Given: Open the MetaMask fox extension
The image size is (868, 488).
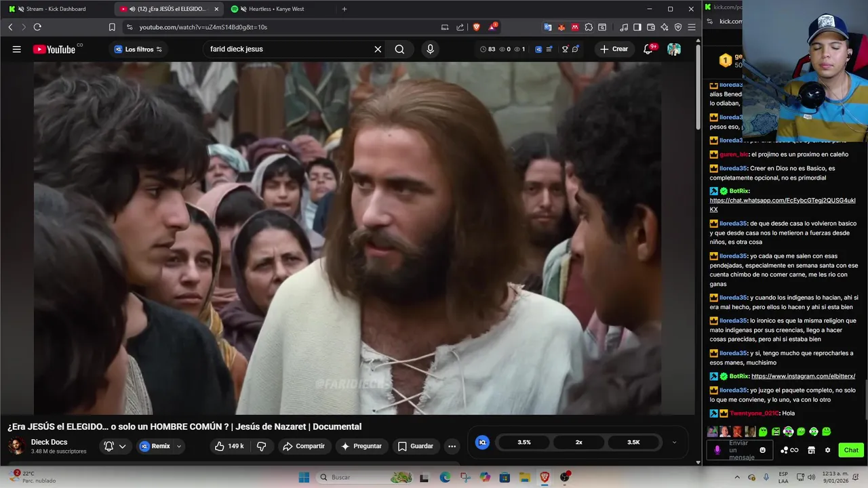Looking at the screenshot, I should (561, 27).
